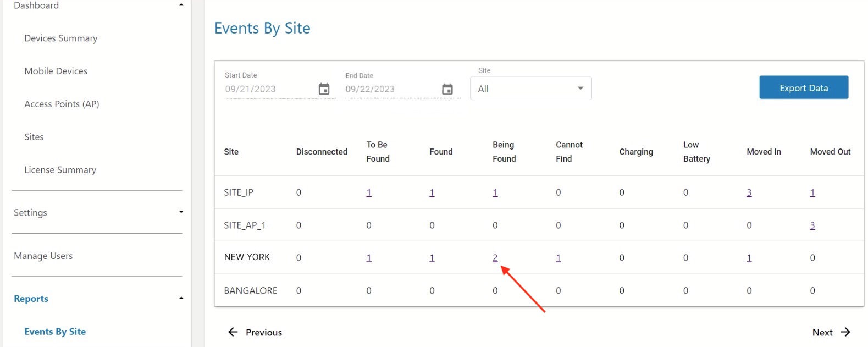This screenshot has width=868, height=347.
Task: Select Events By Site report
Action: click(55, 332)
